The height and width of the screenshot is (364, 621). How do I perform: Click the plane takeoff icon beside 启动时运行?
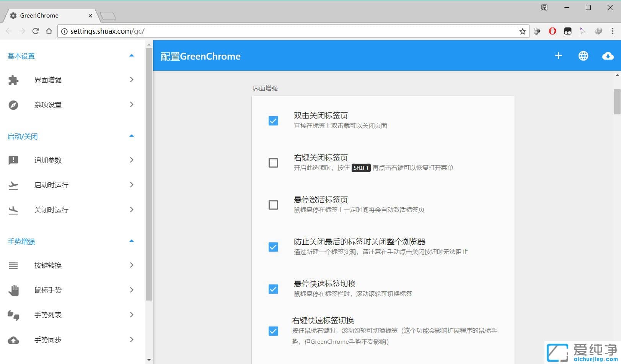(x=13, y=185)
